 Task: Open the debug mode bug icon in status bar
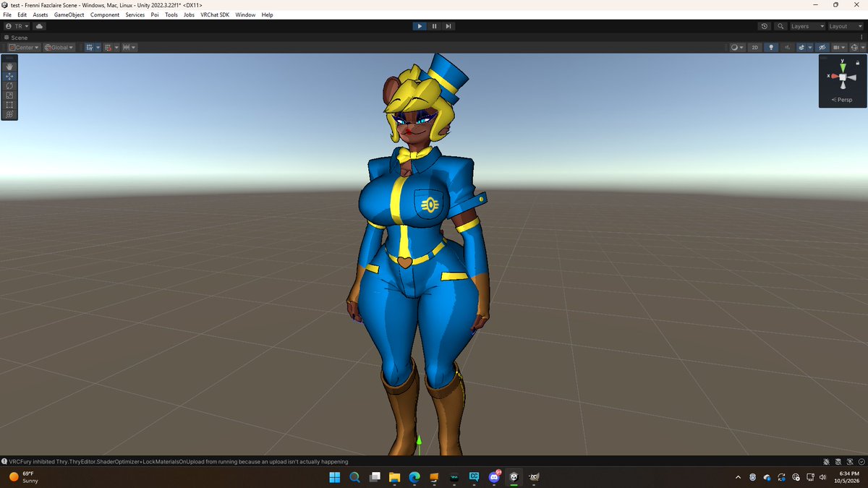tap(826, 461)
